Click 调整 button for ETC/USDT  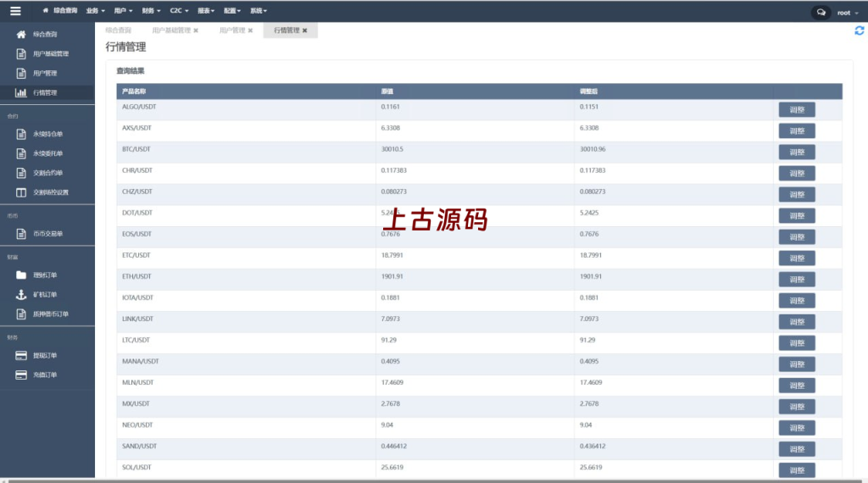(x=797, y=258)
